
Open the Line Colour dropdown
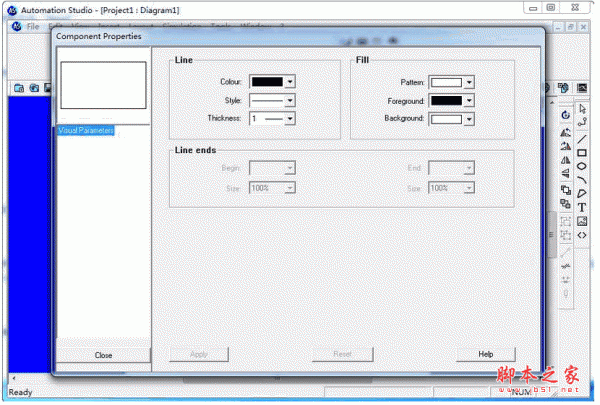click(290, 82)
